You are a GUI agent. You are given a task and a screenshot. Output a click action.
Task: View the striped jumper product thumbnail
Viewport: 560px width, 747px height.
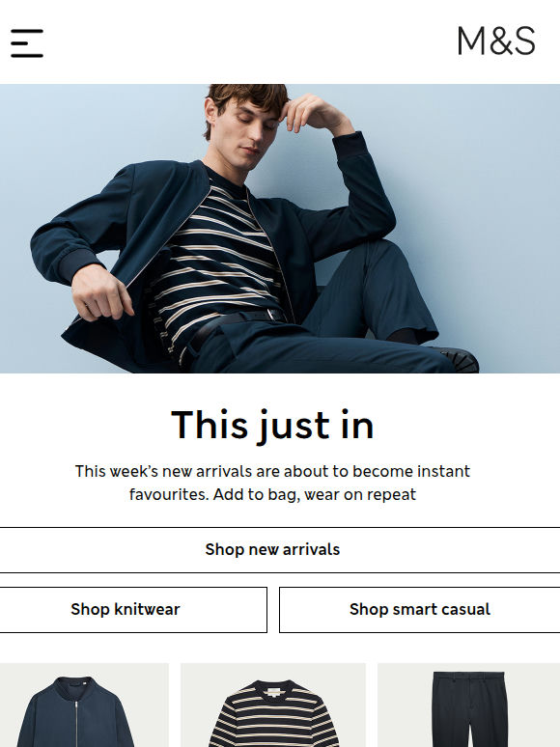coord(273,705)
